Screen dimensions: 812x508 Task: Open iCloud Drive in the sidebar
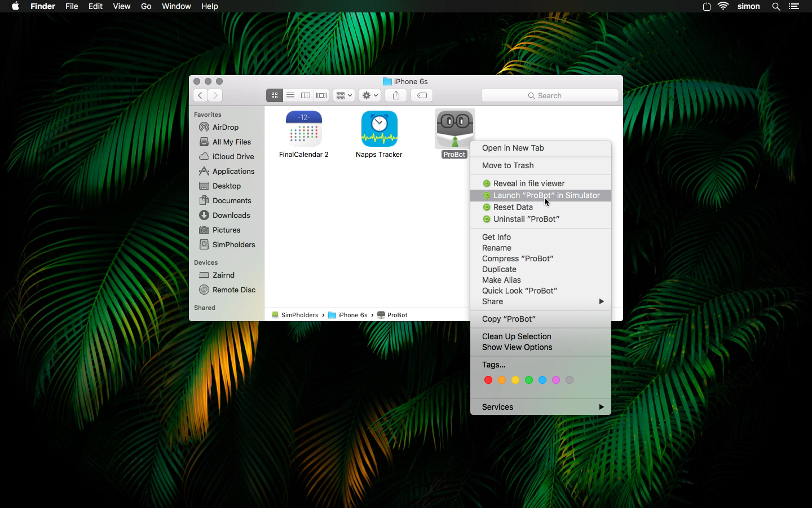click(x=227, y=156)
